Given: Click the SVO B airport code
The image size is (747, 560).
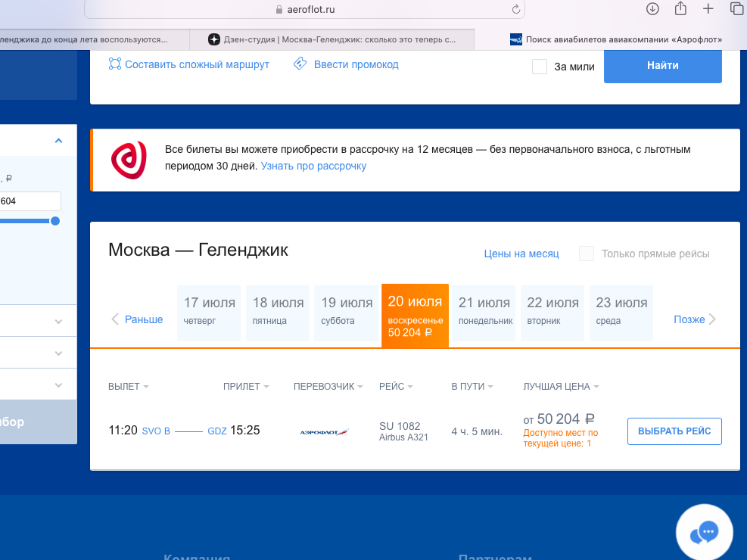Looking at the screenshot, I should tap(156, 431).
